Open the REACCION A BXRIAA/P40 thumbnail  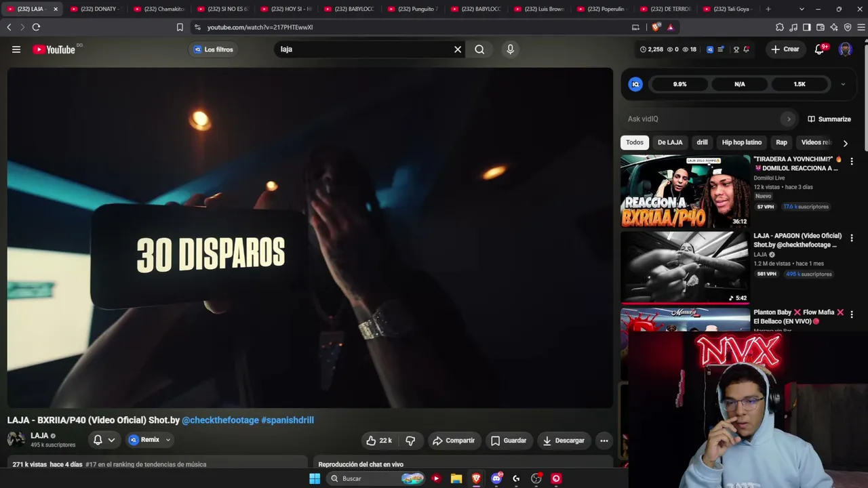click(x=685, y=191)
